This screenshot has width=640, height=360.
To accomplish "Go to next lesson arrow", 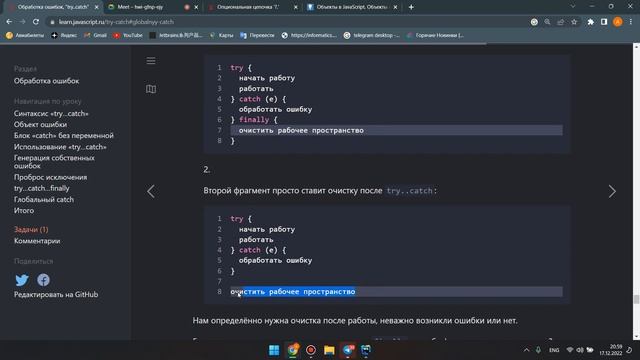I will click(612, 191).
